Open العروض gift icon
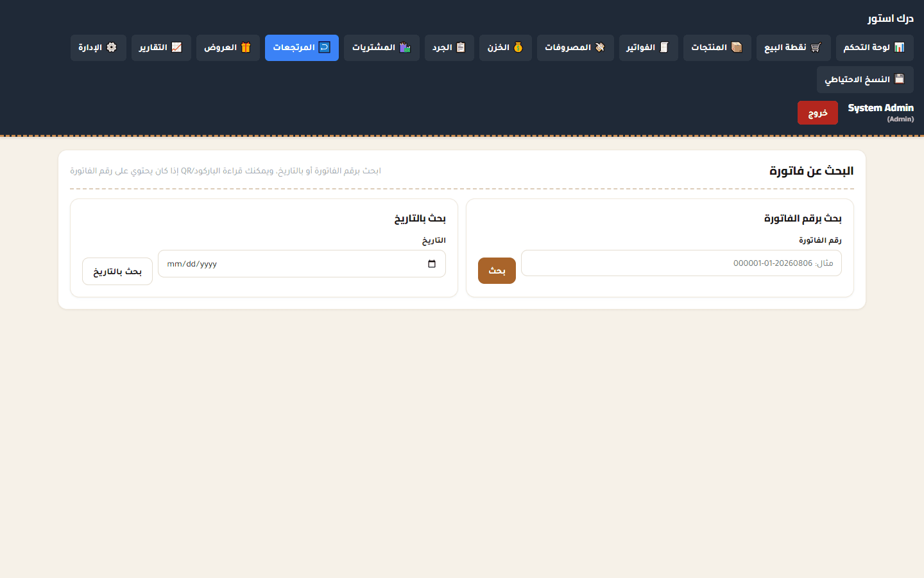Screen dimensions: 924x578 click(246, 48)
